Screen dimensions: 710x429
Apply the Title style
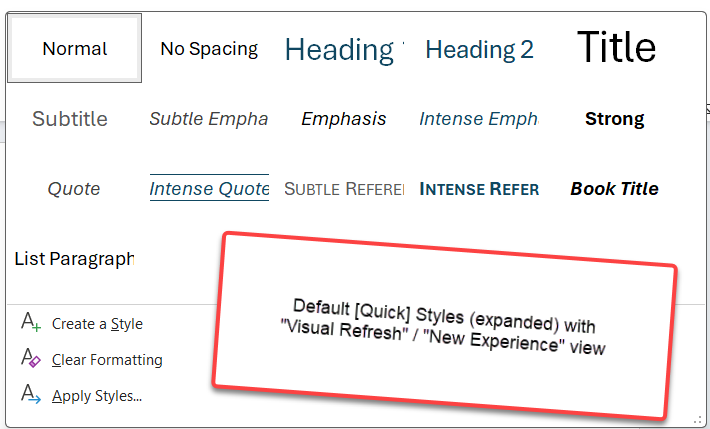(616, 48)
